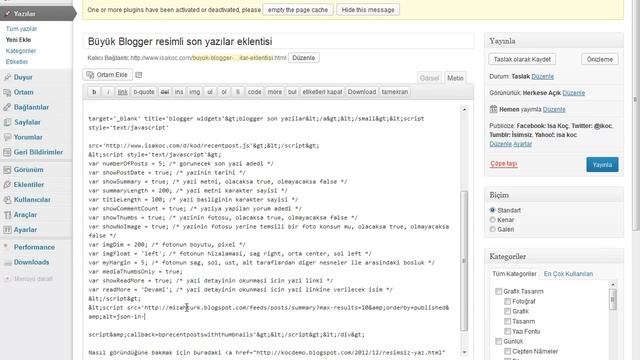This screenshot has height=360, width=640.
Task: Open Tüm yazılar submenu item
Action: tap(21, 29)
